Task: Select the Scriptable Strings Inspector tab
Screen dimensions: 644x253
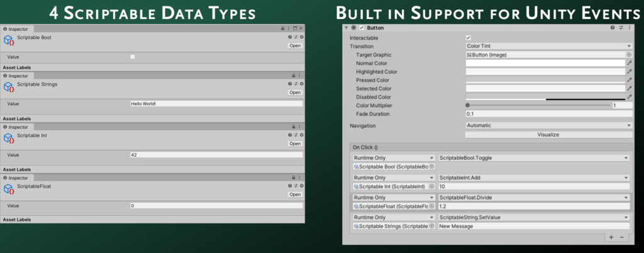Action: [17, 76]
